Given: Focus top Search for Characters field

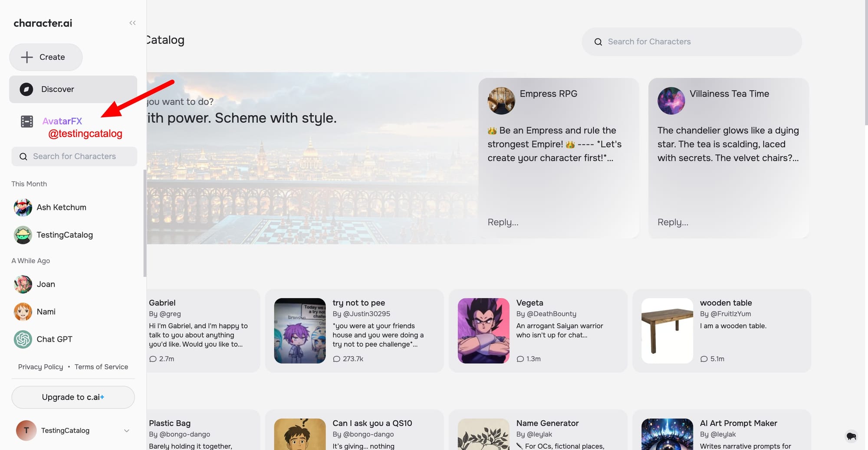Looking at the screenshot, I should pyautogui.click(x=692, y=42).
